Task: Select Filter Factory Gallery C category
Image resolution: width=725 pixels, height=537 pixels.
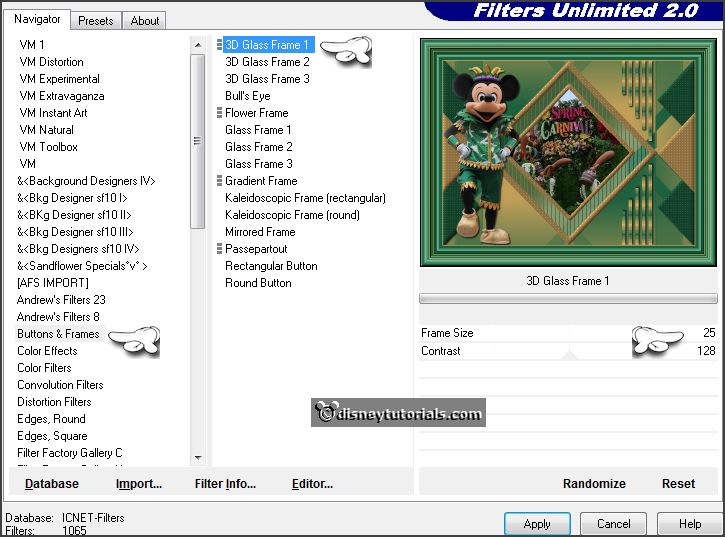Action: pos(69,453)
